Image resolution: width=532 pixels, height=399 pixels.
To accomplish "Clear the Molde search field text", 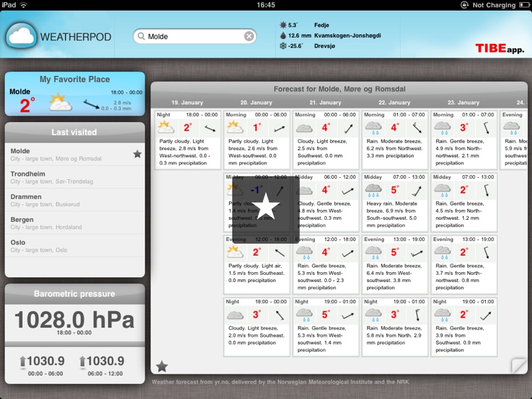I will [x=249, y=36].
